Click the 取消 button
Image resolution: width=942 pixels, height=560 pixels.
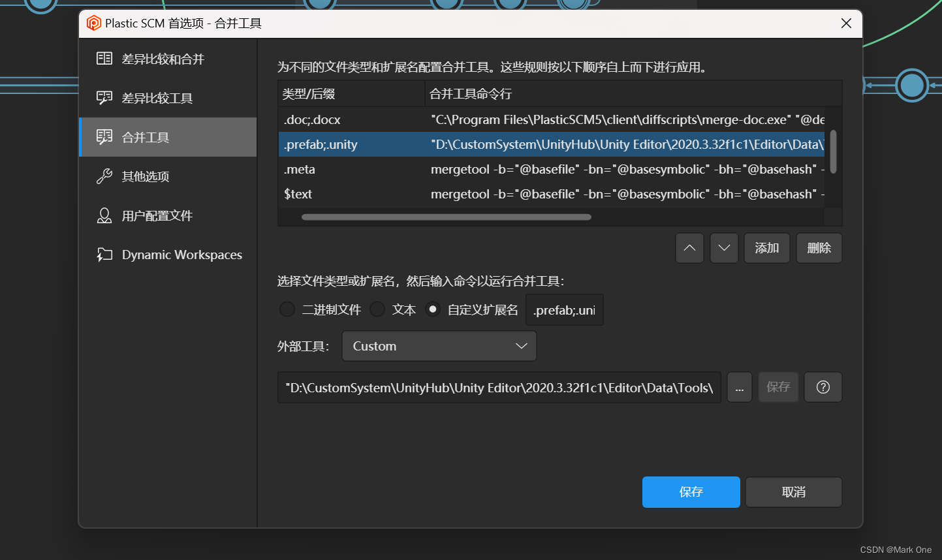tap(794, 492)
